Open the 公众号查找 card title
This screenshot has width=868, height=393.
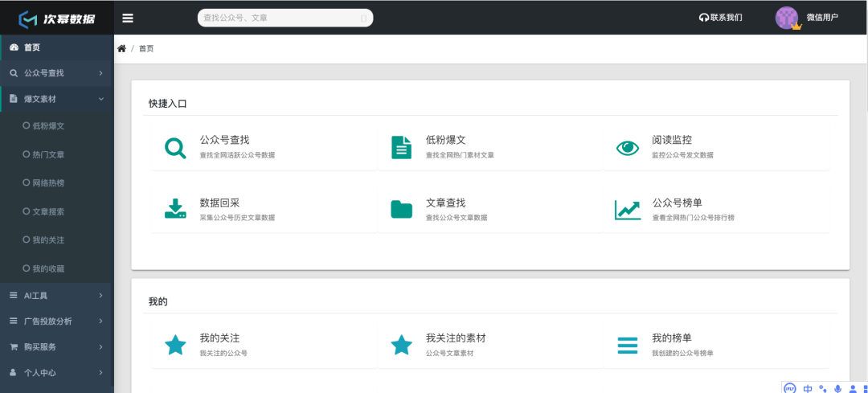225,140
